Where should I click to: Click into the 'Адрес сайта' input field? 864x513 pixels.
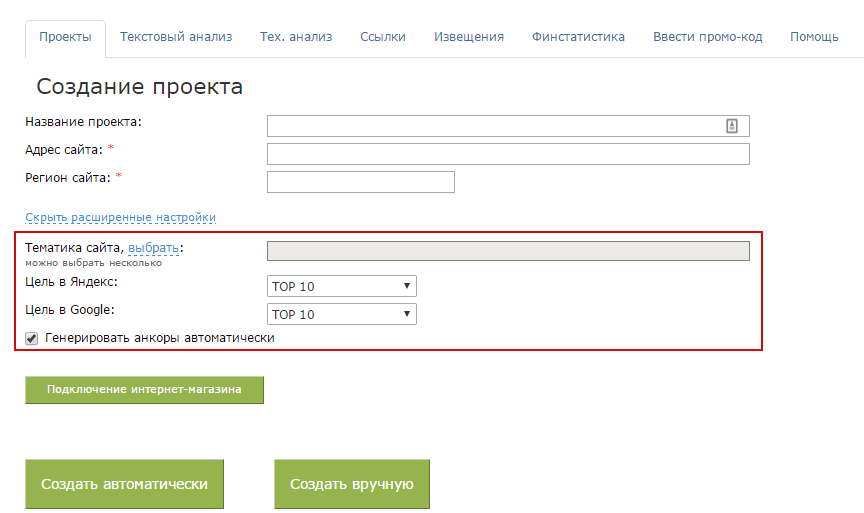click(x=508, y=154)
